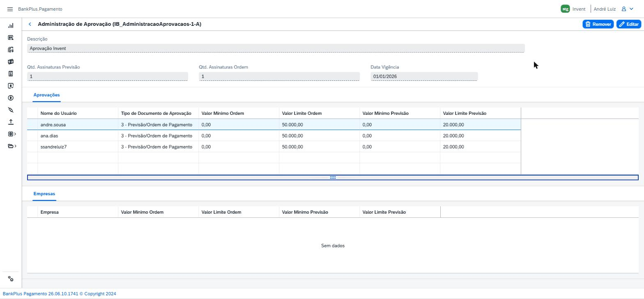Image resolution: width=644 pixels, height=299 pixels.
Task: Select the ssandreluiz7 row
Action: [274, 147]
